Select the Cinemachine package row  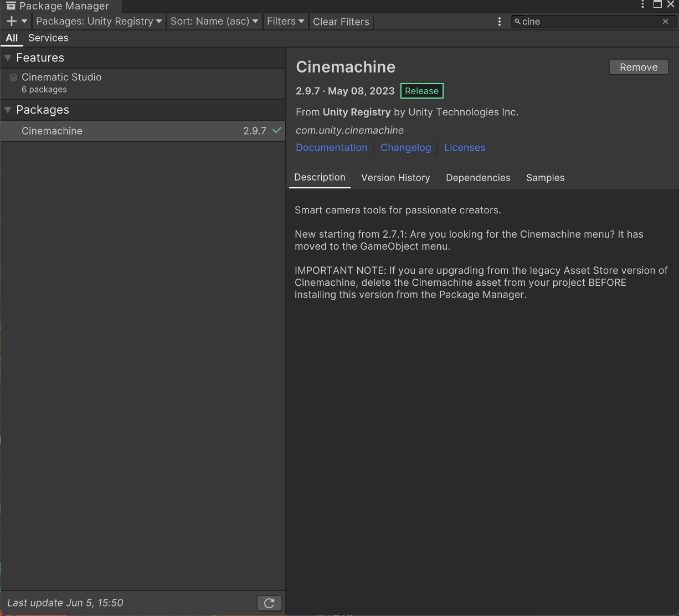pos(143,131)
